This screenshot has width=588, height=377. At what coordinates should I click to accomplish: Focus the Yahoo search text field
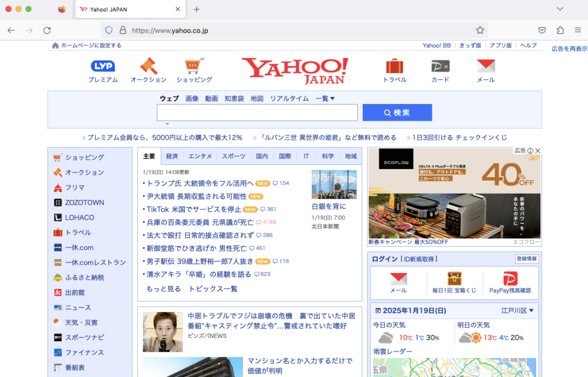pos(257,113)
